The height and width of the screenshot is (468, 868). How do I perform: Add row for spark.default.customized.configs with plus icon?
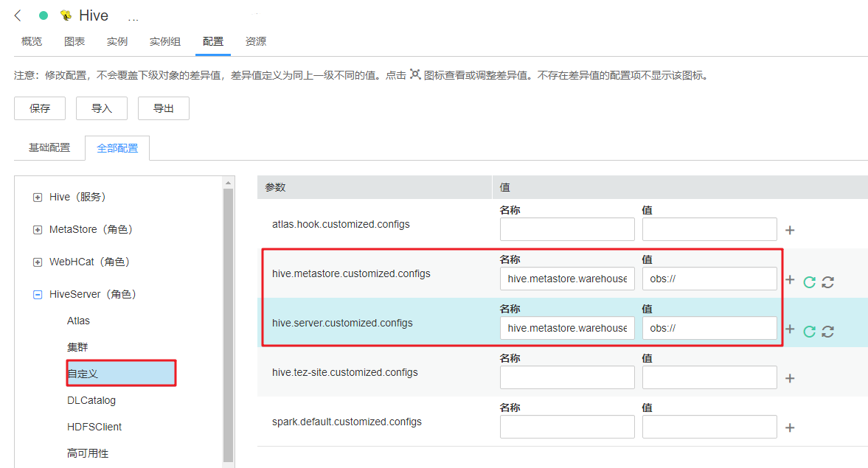pos(790,427)
